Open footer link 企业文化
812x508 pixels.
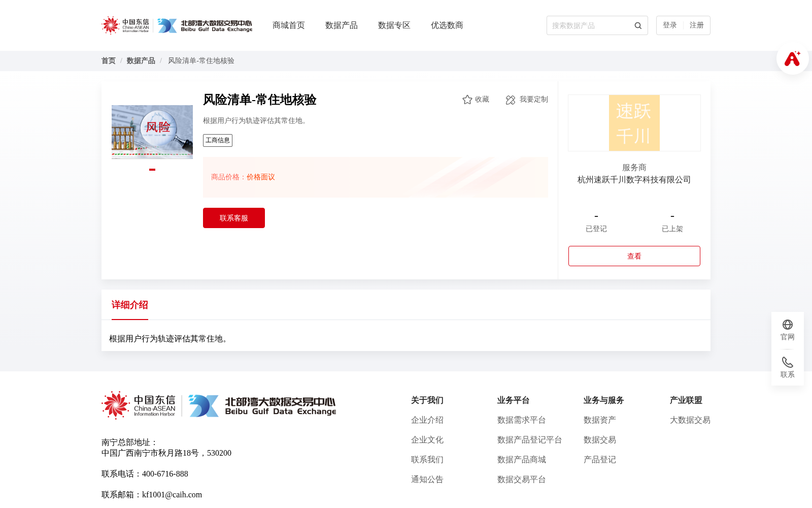(x=427, y=440)
